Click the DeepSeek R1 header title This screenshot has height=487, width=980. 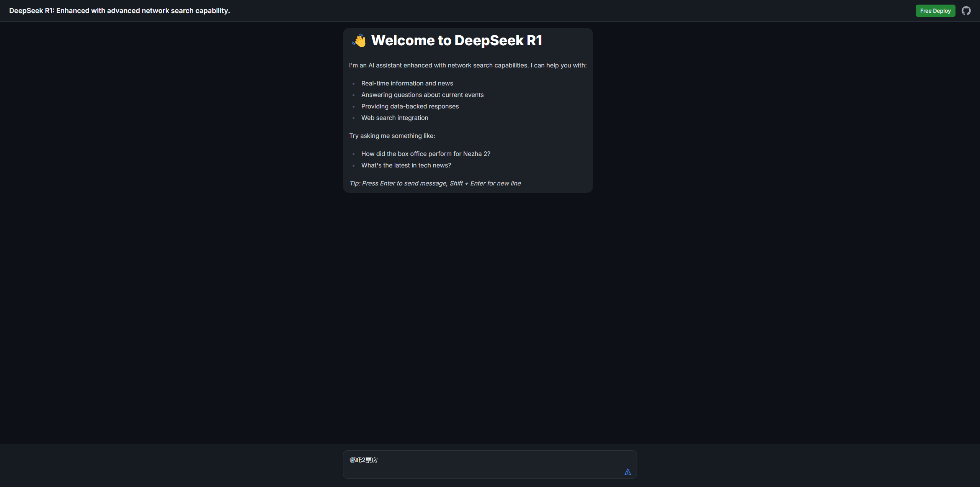119,11
